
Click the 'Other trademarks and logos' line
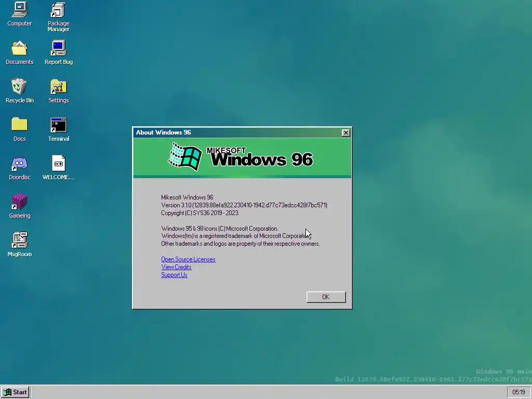(x=240, y=244)
